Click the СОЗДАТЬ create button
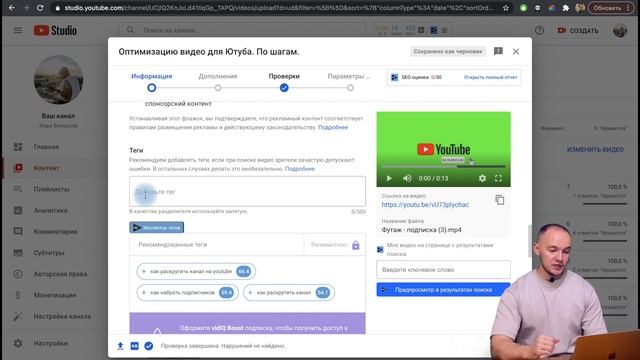The image size is (640, 360). [578, 31]
